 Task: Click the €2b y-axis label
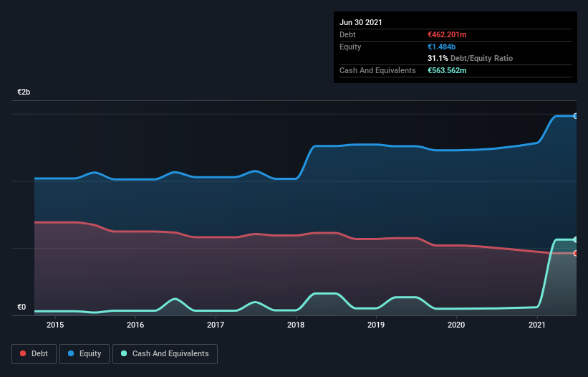click(x=24, y=92)
